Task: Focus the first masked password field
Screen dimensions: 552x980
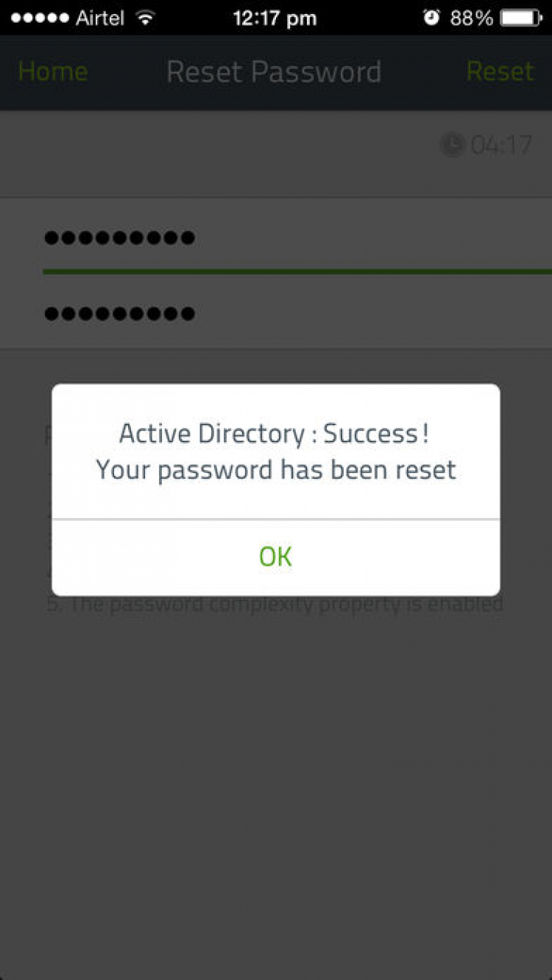Action: click(297, 237)
